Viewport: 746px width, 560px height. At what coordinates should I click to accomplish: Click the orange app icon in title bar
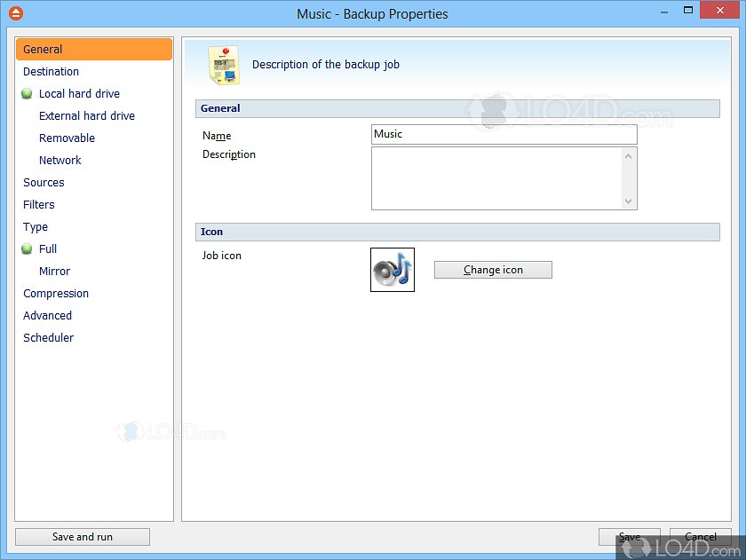(x=16, y=13)
